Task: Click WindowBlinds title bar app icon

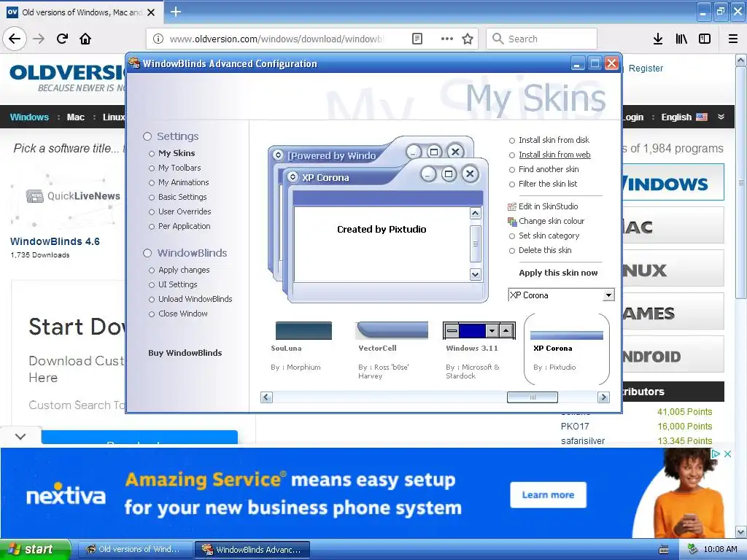Action: click(x=134, y=63)
